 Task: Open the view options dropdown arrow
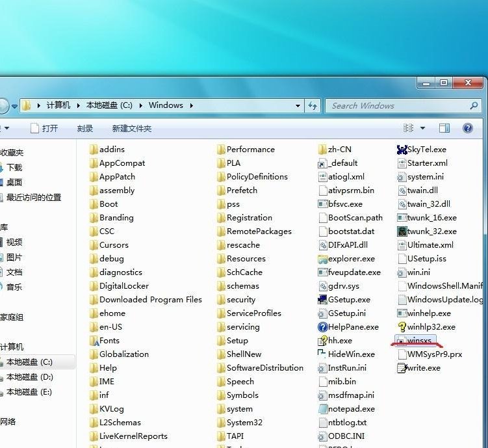[422, 128]
